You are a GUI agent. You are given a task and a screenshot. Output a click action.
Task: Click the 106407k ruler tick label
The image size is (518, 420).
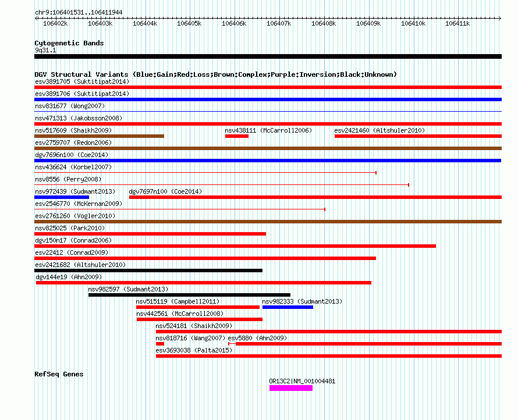[279, 23]
